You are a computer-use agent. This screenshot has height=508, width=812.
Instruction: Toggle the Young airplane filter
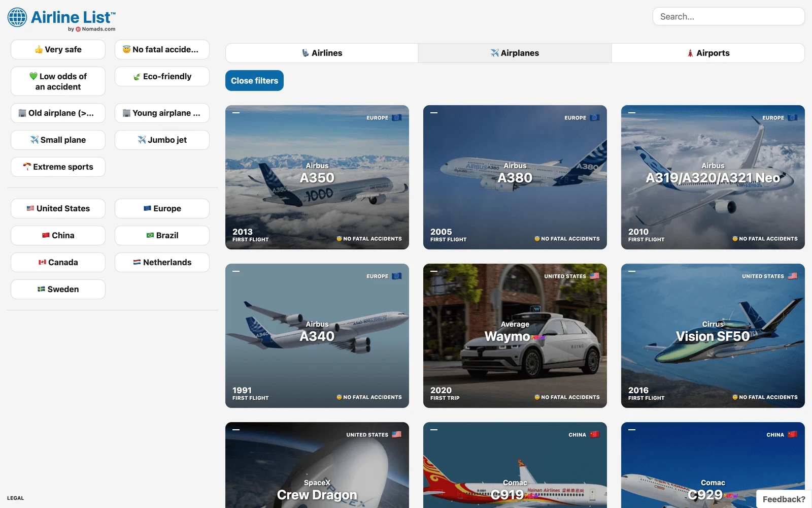pyautogui.click(x=162, y=113)
